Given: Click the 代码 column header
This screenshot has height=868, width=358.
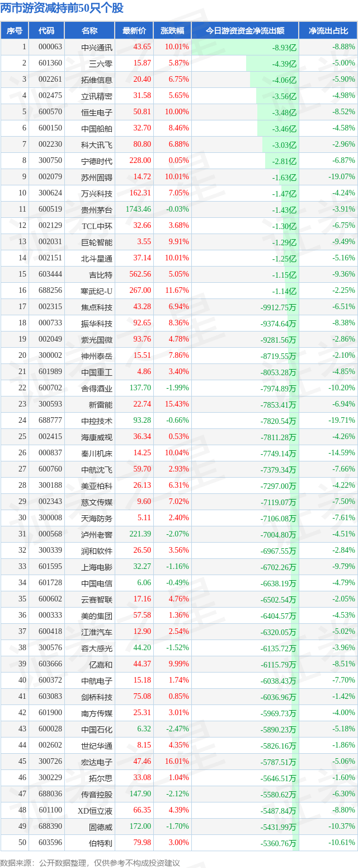Looking at the screenshot, I should click(x=46, y=31).
